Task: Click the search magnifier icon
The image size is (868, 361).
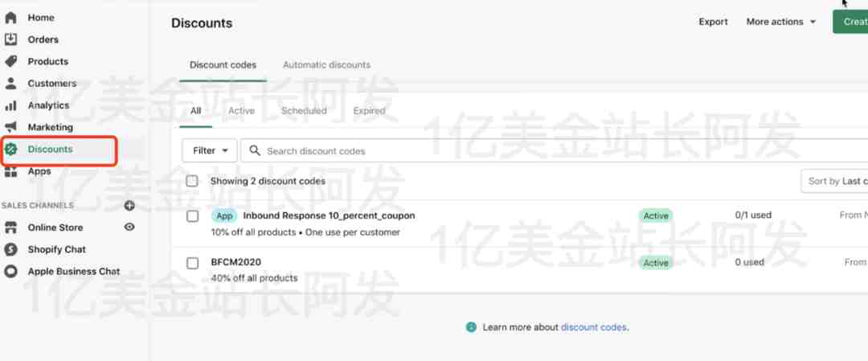Action: pyautogui.click(x=255, y=150)
